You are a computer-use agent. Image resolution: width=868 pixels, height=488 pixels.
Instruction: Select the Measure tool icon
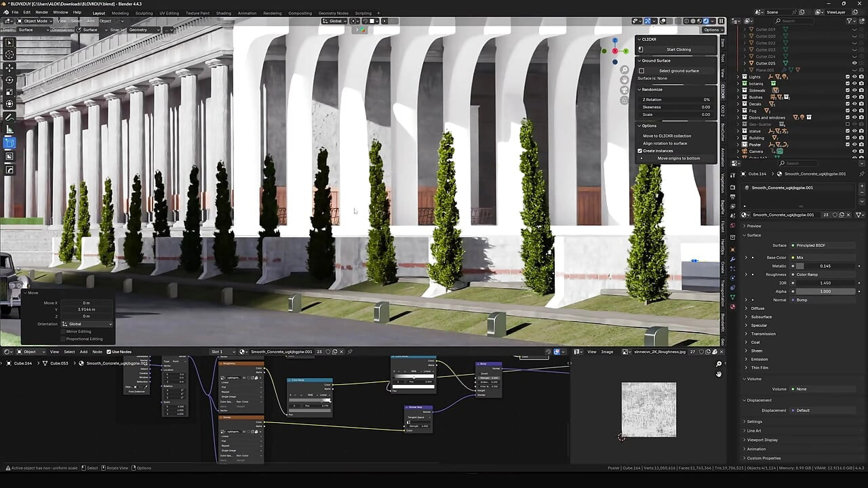[9, 129]
